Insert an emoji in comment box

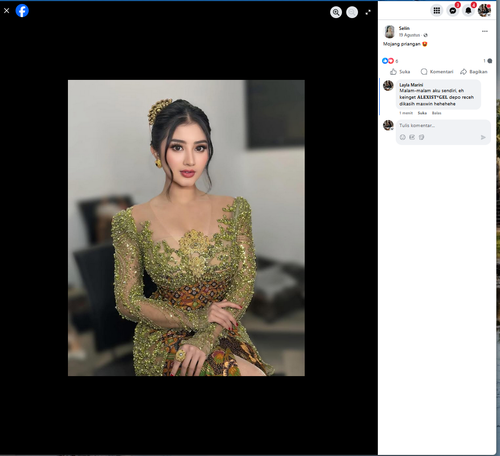403,137
